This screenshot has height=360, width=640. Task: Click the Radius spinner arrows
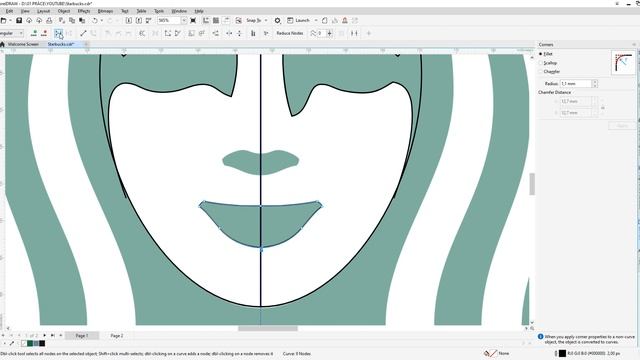point(594,84)
